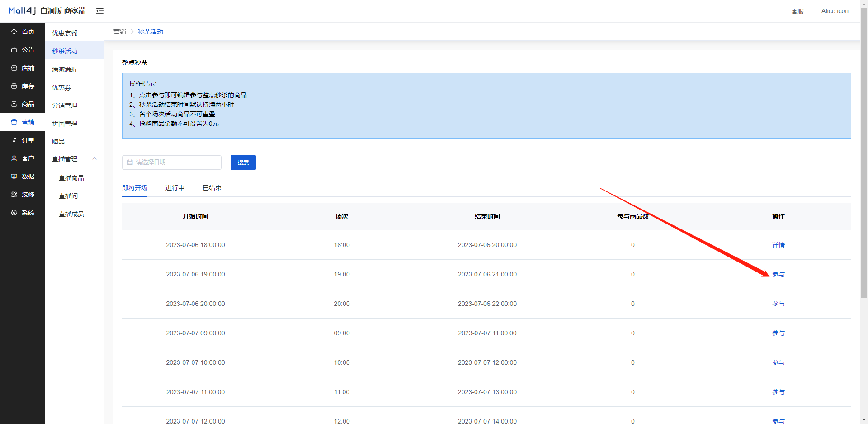Click the 场次 column header
Viewport: 868px width, 424px height.
[342, 216]
